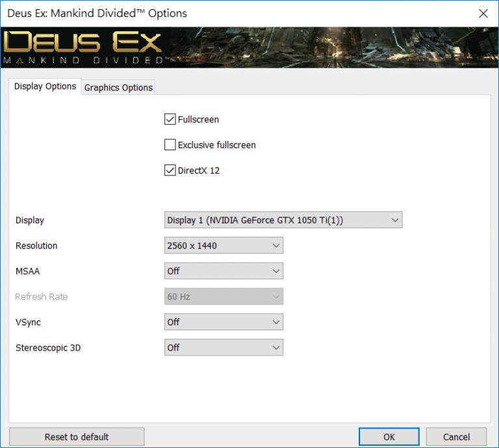This screenshot has width=499, height=448.
Task: Open the Resolution dropdown showing 2560 x 1440
Action: coord(224,246)
